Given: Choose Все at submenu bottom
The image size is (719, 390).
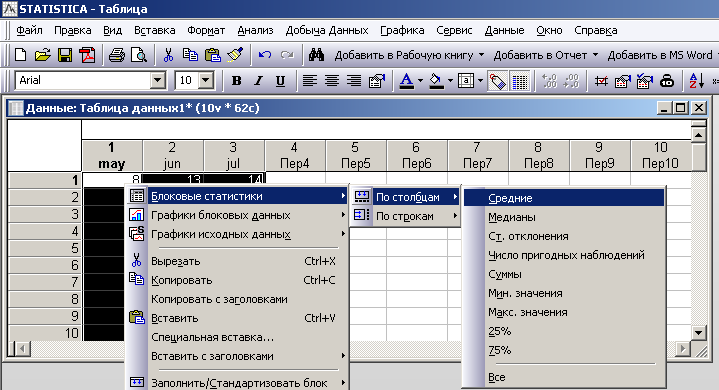Looking at the screenshot, I should pyautogui.click(x=564, y=377).
